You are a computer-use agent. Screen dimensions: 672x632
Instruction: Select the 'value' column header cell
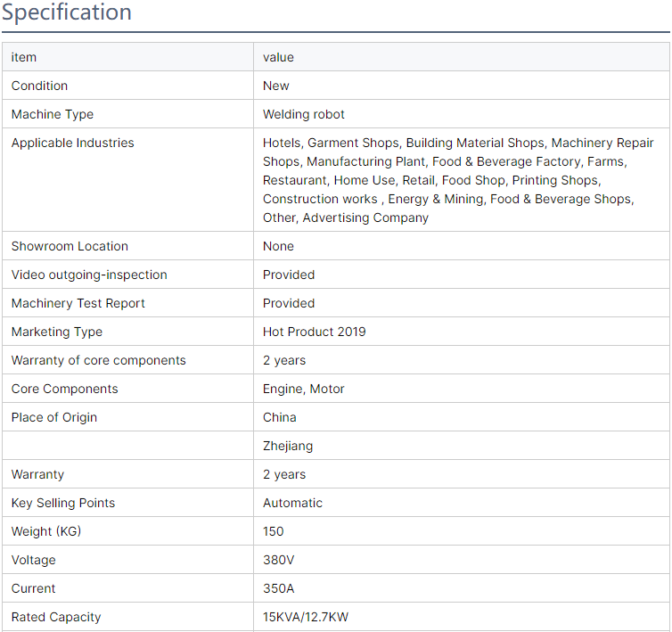[x=462, y=57]
